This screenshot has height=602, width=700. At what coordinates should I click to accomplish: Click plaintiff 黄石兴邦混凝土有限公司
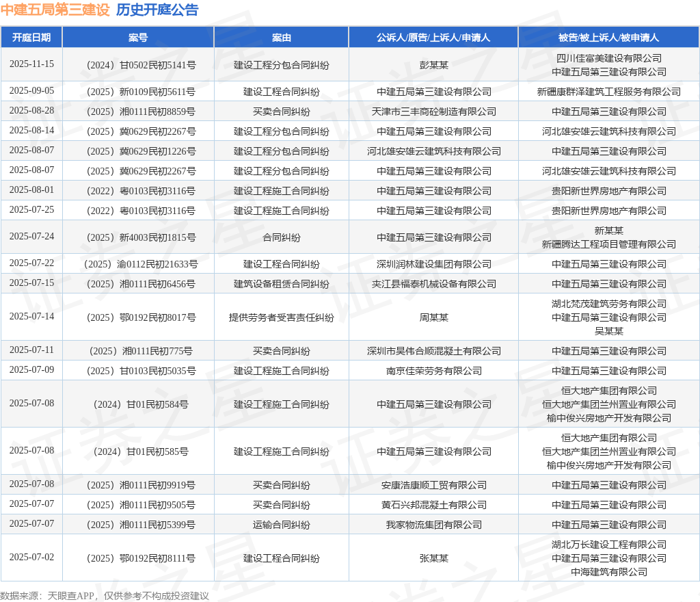(433, 505)
